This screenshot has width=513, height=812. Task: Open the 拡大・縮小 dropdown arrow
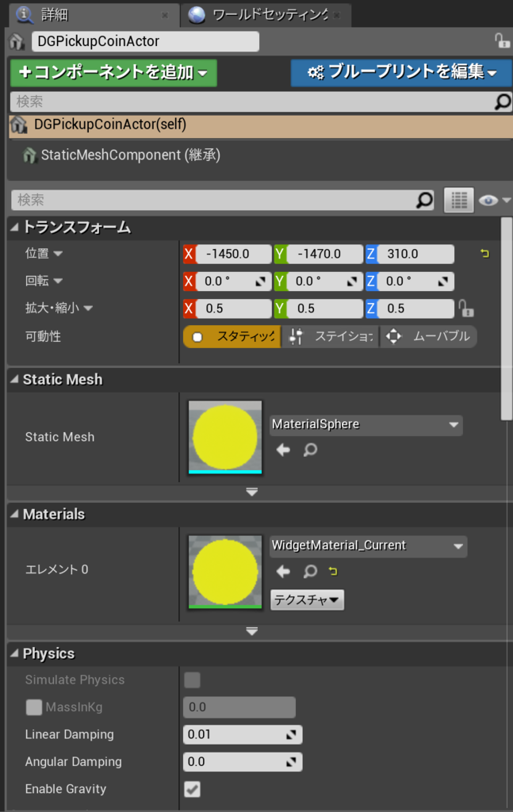coord(88,308)
